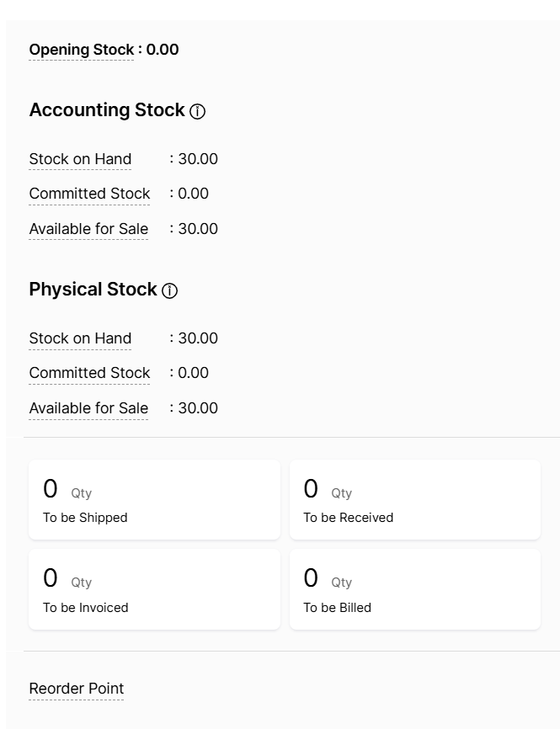
Task: Click the Physical Committed Stock value 0.00
Action: (x=193, y=373)
